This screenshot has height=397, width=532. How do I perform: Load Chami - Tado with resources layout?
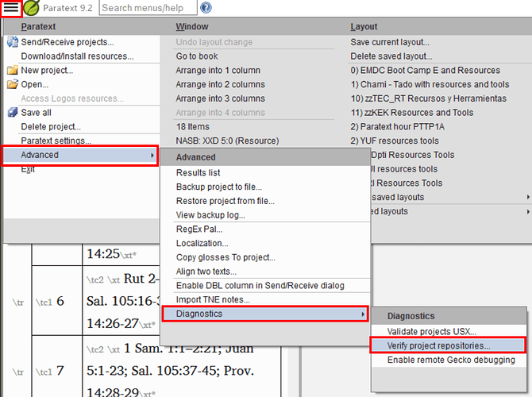pos(430,84)
